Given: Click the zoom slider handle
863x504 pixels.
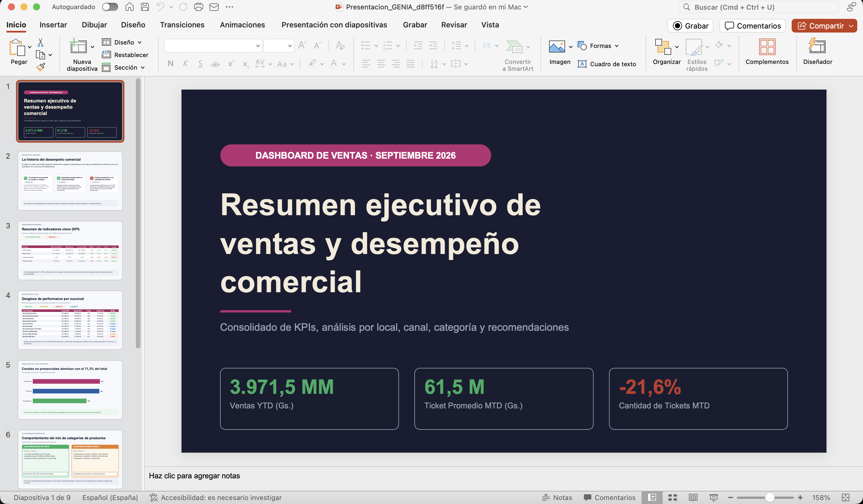Looking at the screenshot, I should (769, 497).
